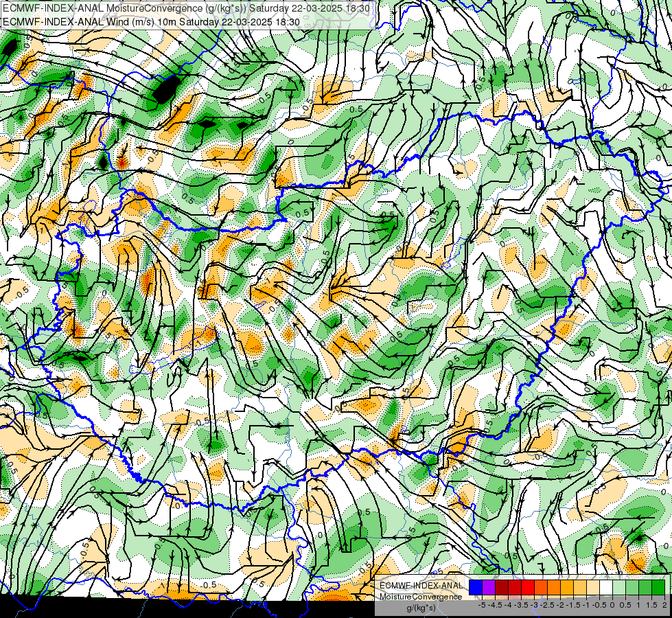Select the medium green swatch between 1 and 1.5
This screenshot has height=618, width=672.
645,588
